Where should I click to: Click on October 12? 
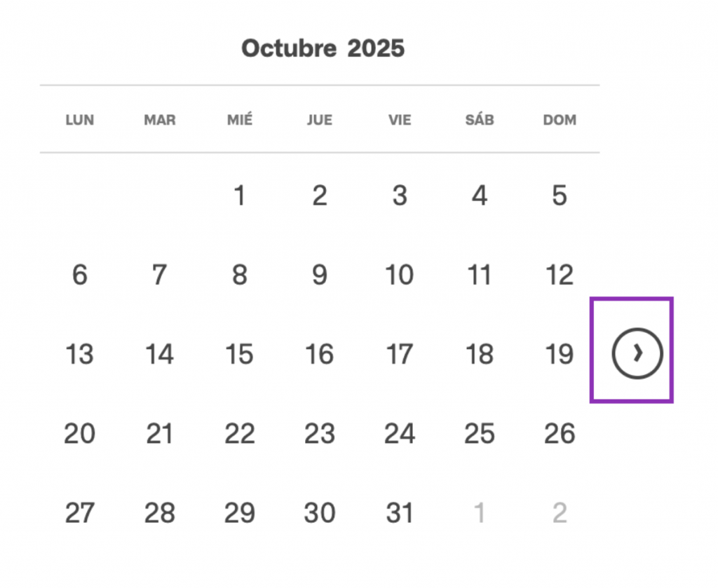pos(559,275)
